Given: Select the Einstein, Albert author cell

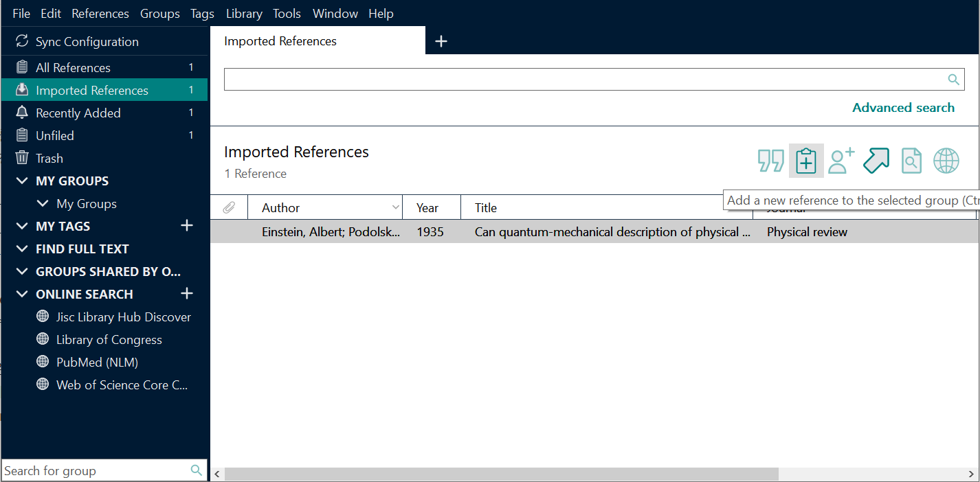Looking at the screenshot, I should coord(331,232).
